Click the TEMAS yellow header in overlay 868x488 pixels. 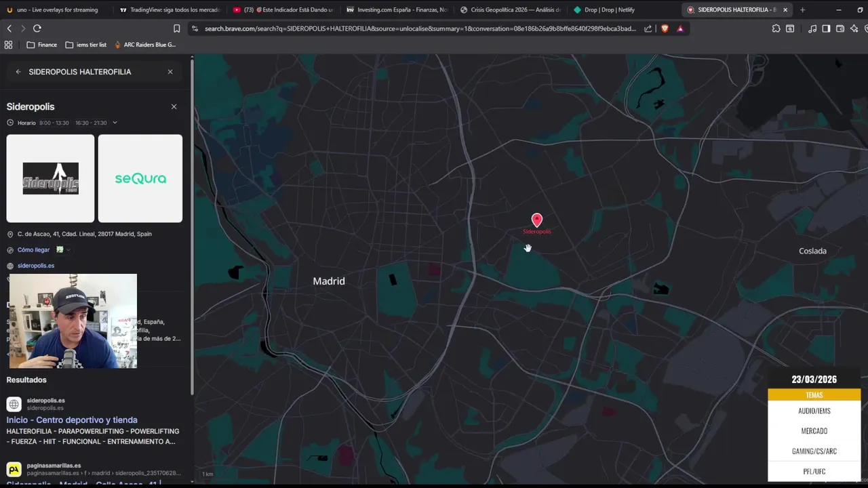pyautogui.click(x=814, y=395)
